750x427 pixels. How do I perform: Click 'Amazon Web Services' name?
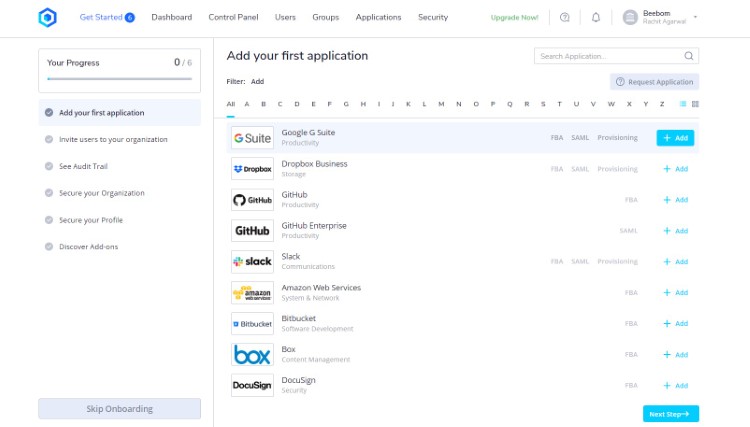[321, 287]
